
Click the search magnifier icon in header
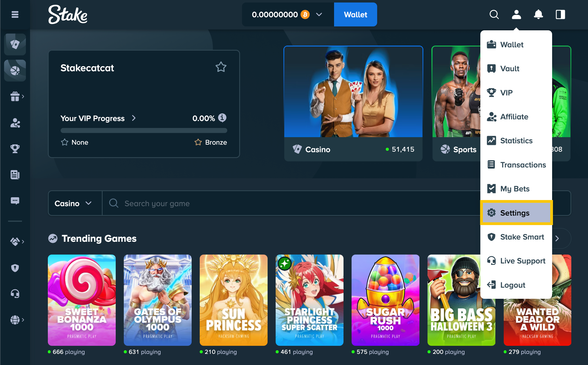(x=494, y=14)
